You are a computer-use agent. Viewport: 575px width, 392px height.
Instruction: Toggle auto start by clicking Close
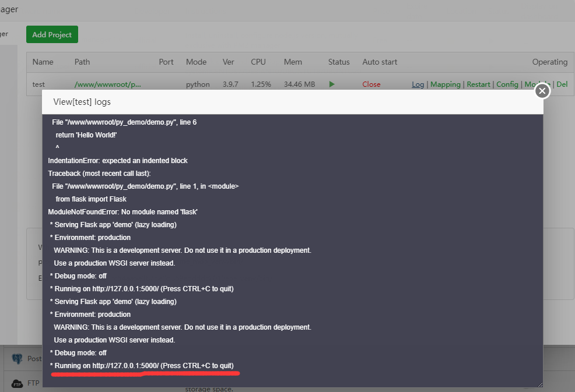(x=371, y=84)
